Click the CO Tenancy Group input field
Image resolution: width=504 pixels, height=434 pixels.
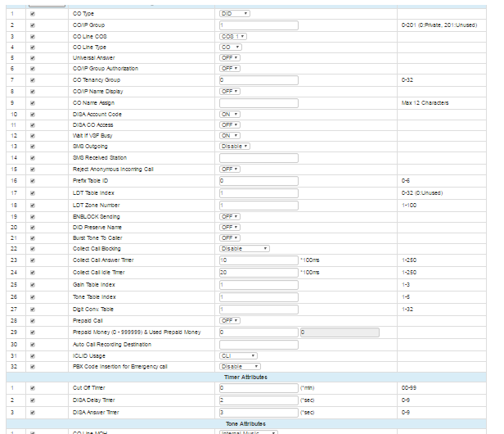click(x=258, y=80)
